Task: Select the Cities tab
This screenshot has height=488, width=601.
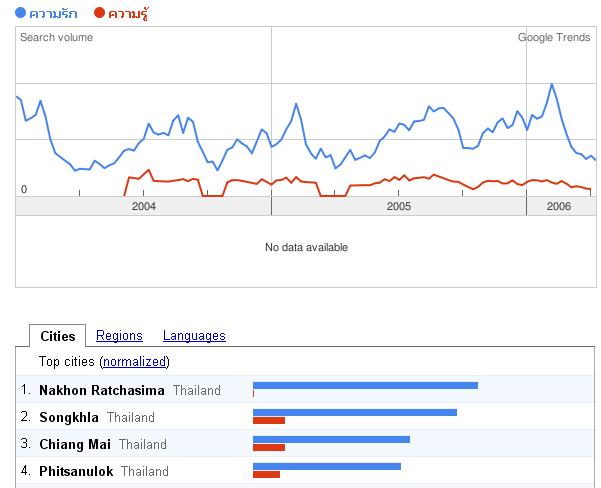Action: (58, 336)
